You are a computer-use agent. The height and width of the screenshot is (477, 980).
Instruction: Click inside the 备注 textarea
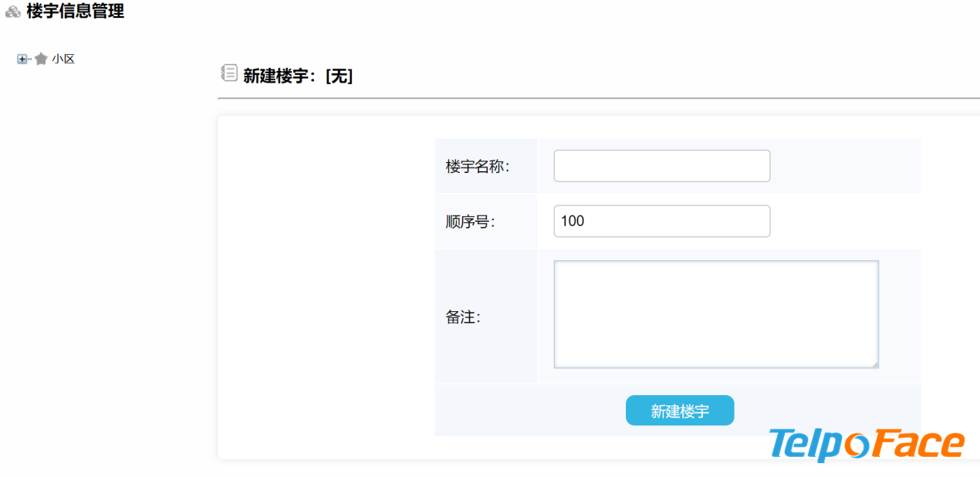tap(716, 314)
